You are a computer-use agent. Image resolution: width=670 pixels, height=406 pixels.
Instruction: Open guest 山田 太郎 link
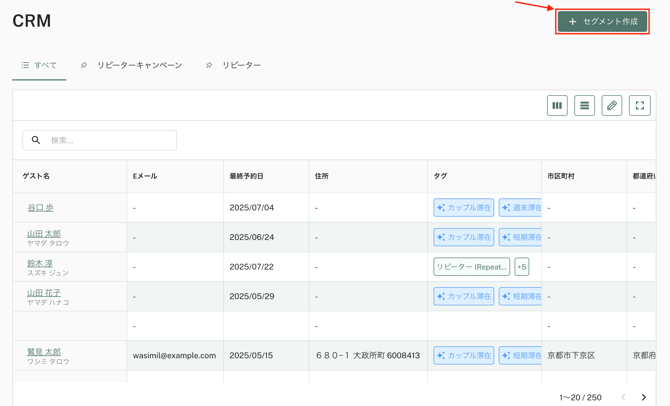tap(44, 233)
